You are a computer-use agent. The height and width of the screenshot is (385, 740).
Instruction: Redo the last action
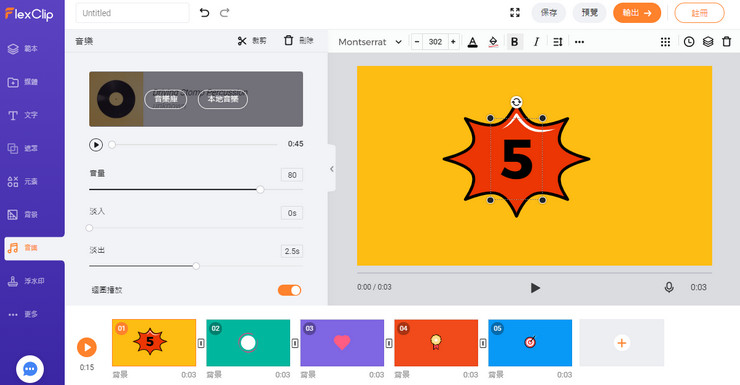pyautogui.click(x=225, y=13)
